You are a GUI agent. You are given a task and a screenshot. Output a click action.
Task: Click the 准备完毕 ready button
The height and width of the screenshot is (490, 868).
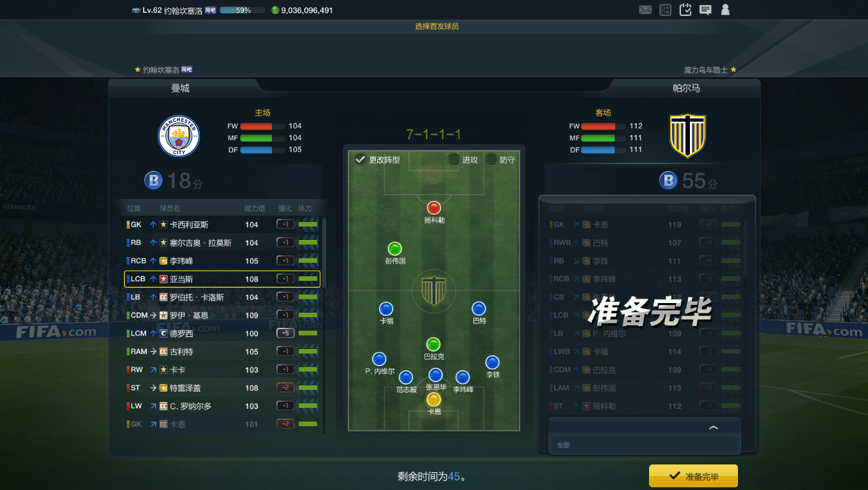[693, 476]
